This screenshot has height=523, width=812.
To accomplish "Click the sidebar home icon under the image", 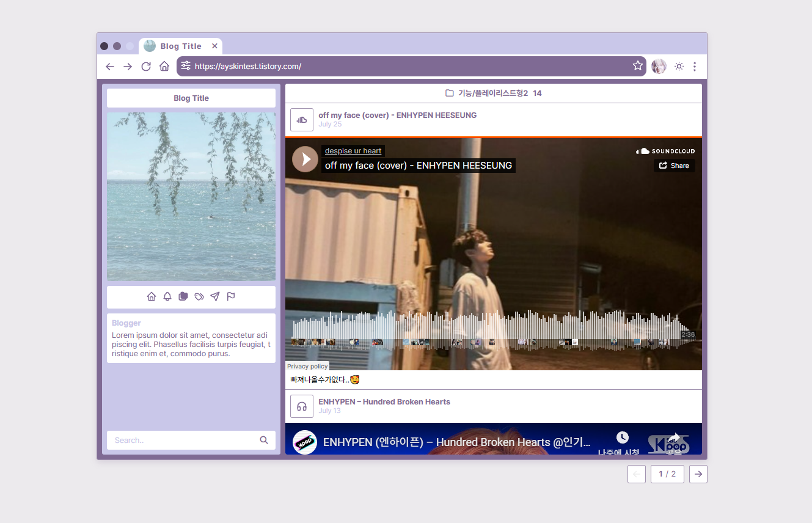I will point(152,297).
